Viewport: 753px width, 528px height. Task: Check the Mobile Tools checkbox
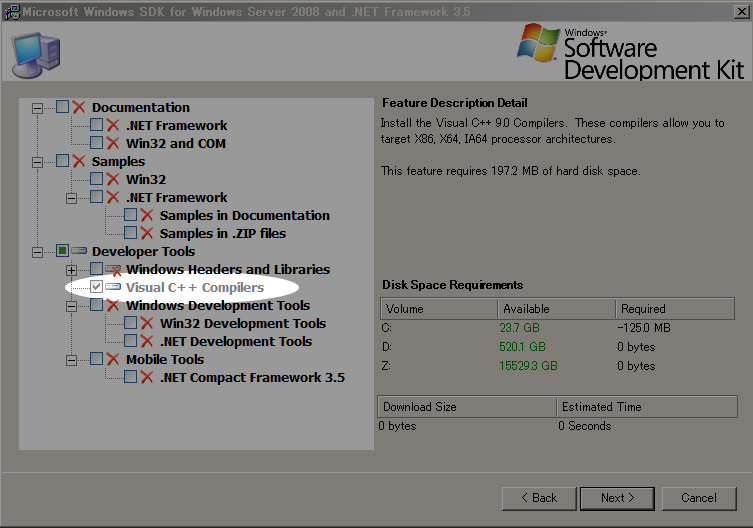click(97, 358)
